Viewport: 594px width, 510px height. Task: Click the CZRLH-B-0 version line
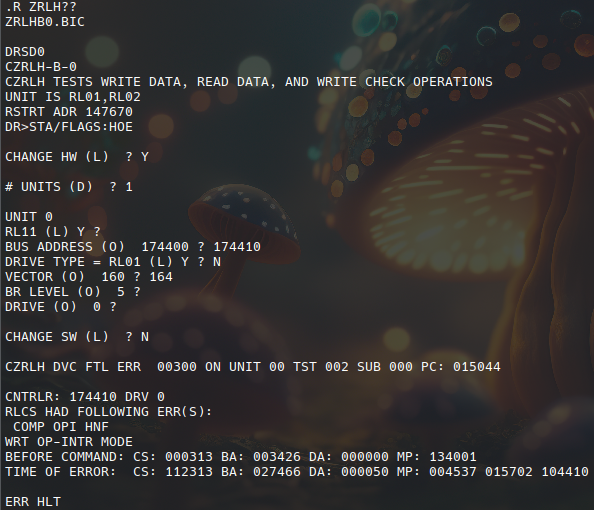(41, 67)
